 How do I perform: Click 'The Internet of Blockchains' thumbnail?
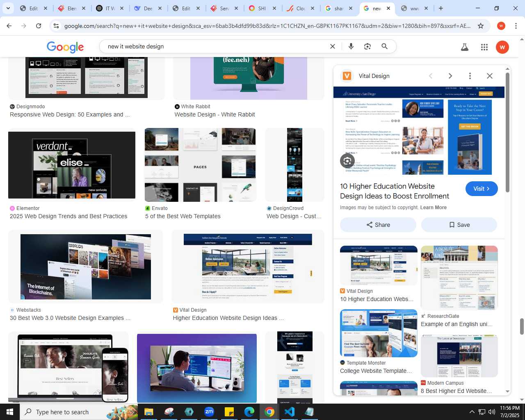[86, 267]
